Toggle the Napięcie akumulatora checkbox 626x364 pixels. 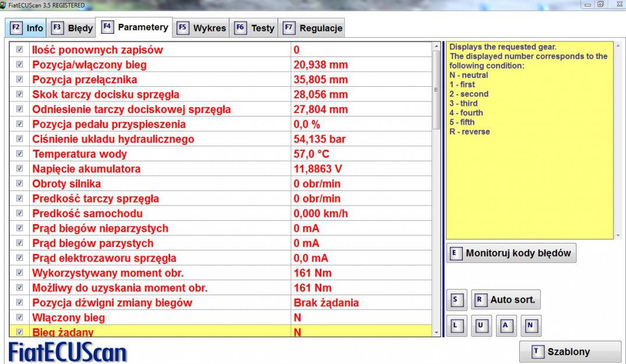(x=19, y=169)
